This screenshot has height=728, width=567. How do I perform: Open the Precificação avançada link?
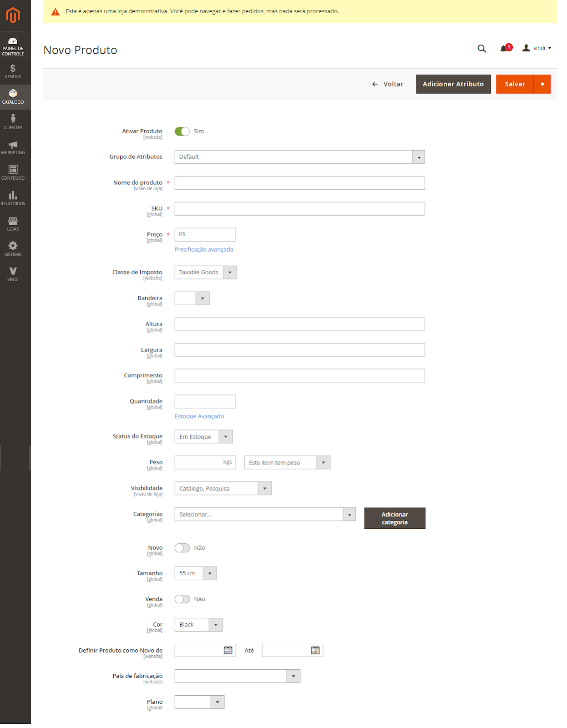pyautogui.click(x=204, y=249)
